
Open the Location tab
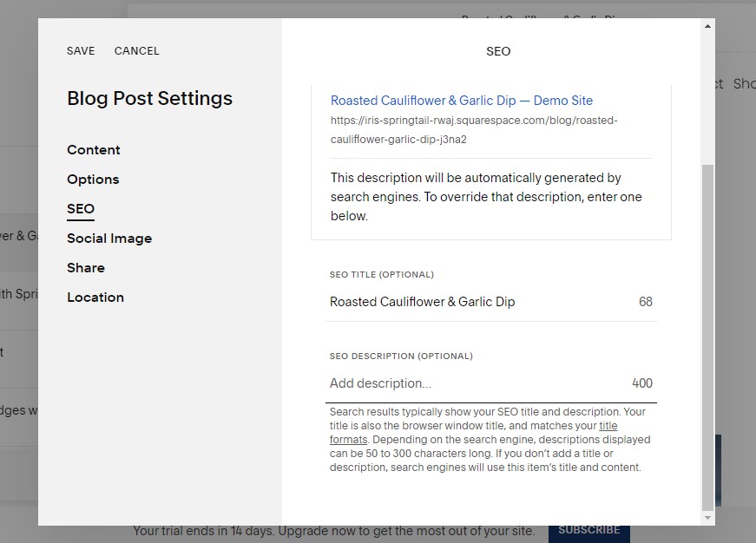[x=95, y=298]
